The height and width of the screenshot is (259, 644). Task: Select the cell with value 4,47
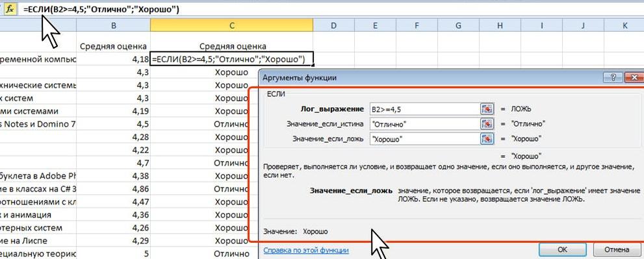(x=113, y=201)
